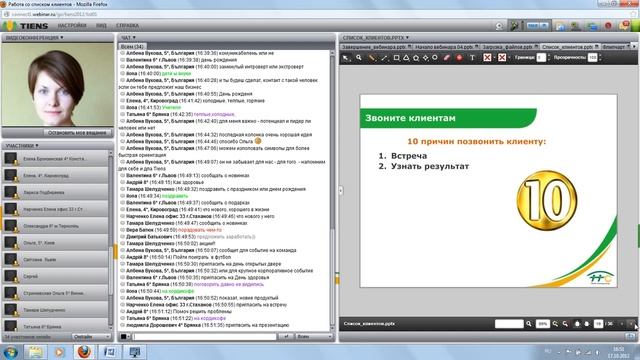Select the Всем (34) chat tab
Image resolution: width=640 pixels, height=360 pixels.
pyautogui.click(x=132, y=47)
